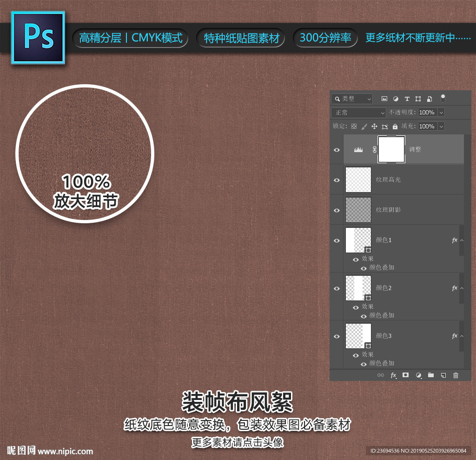Toggle 效果 visibility under 颜色2
476x460 pixels.
coord(356,307)
